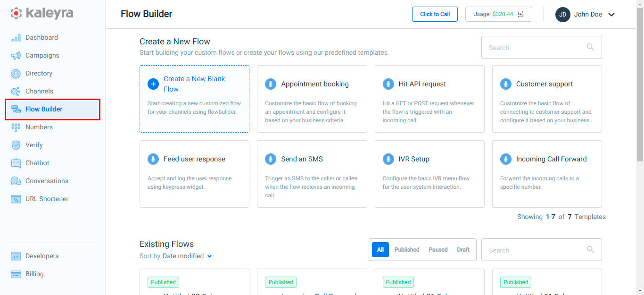Click the Incoming Call Forward microphone icon
Screen dimensions: 644x295
pos(506,159)
